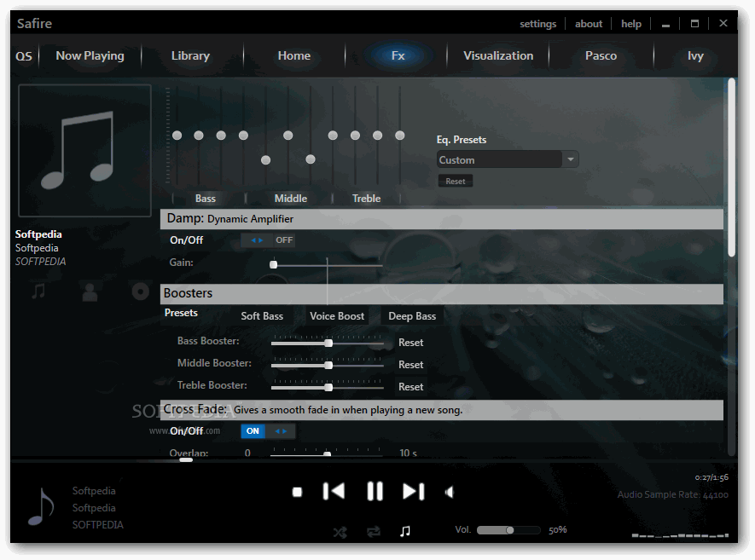Click the large album art thumbnail

tap(84, 151)
